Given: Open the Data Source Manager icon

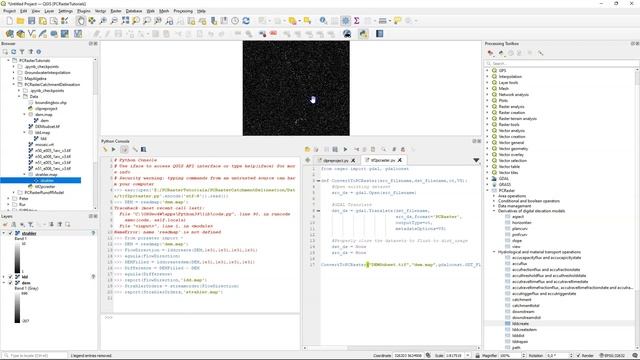Looking at the screenshot, I should pos(9,34).
